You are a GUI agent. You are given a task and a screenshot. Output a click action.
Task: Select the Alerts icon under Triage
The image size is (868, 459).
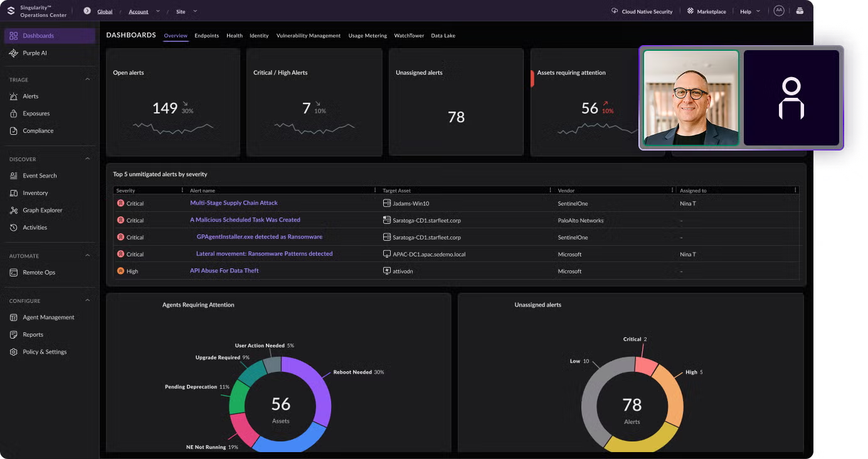click(14, 96)
